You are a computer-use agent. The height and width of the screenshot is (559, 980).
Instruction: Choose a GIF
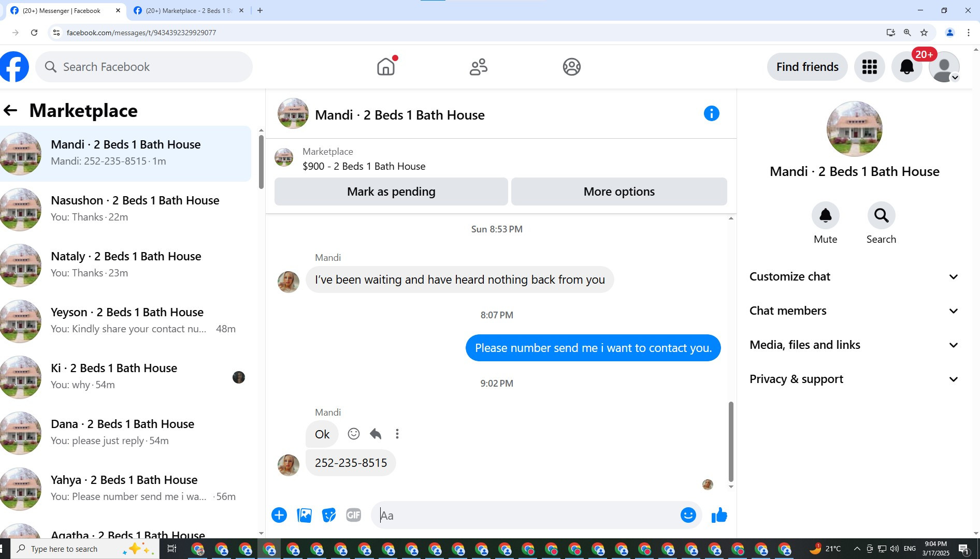354,515
